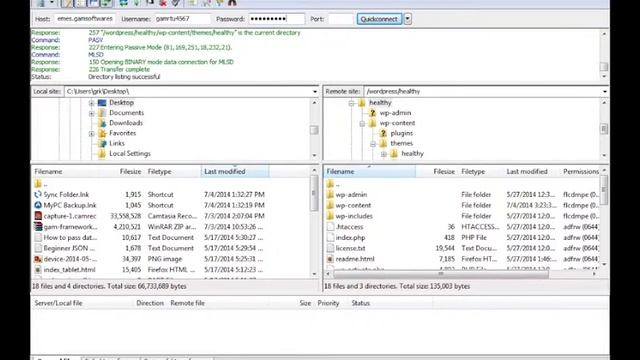The image size is (640, 360).
Task: Click remote parent directory folder icon
Action: point(330,184)
